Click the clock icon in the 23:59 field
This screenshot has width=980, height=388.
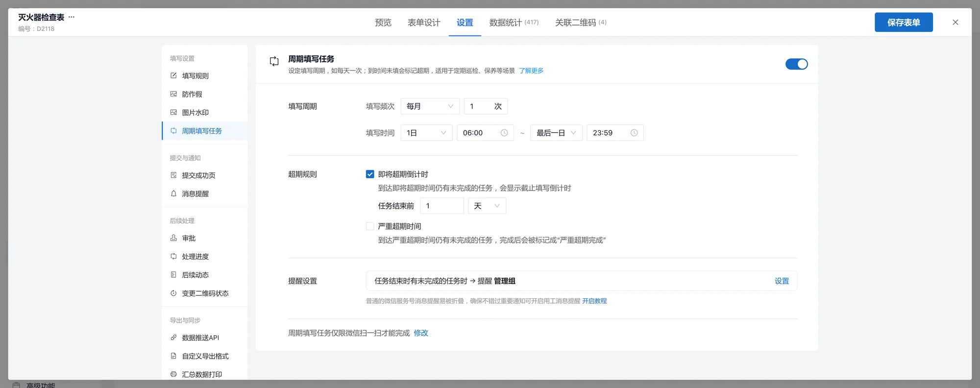click(x=634, y=133)
